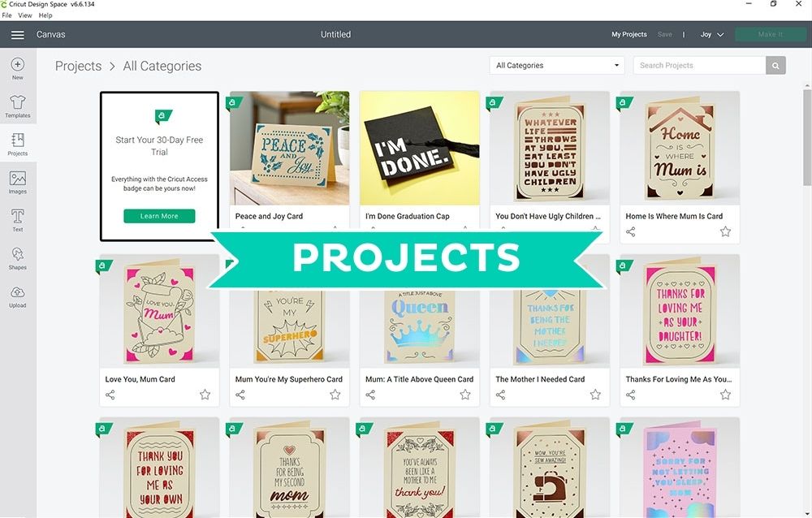The height and width of the screenshot is (518, 812).
Task: Star the Love You, Mum Card
Action: click(205, 395)
